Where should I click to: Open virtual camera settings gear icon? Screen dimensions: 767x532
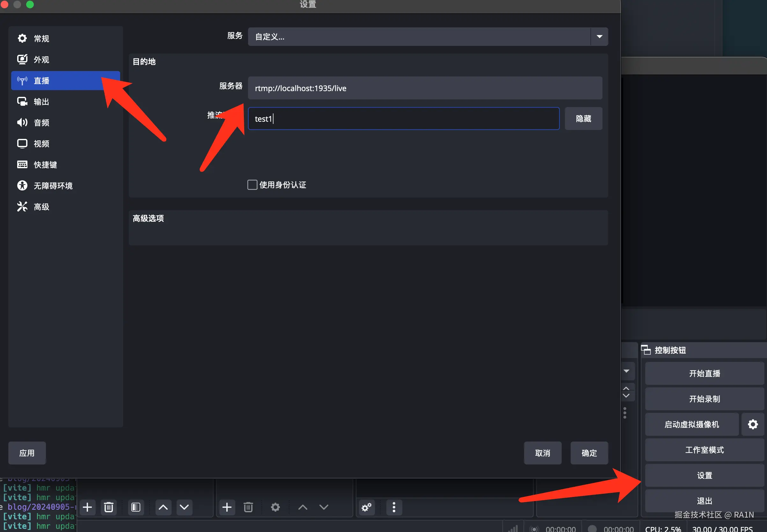752,424
